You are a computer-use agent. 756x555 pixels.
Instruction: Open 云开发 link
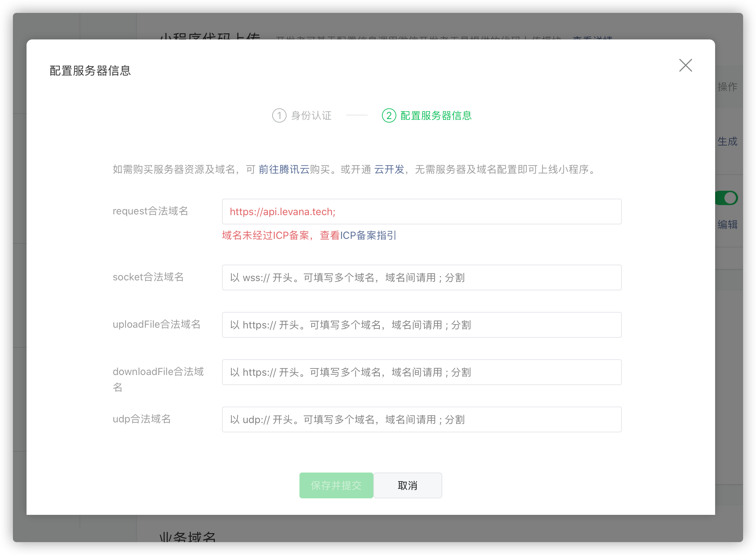[x=389, y=169]
